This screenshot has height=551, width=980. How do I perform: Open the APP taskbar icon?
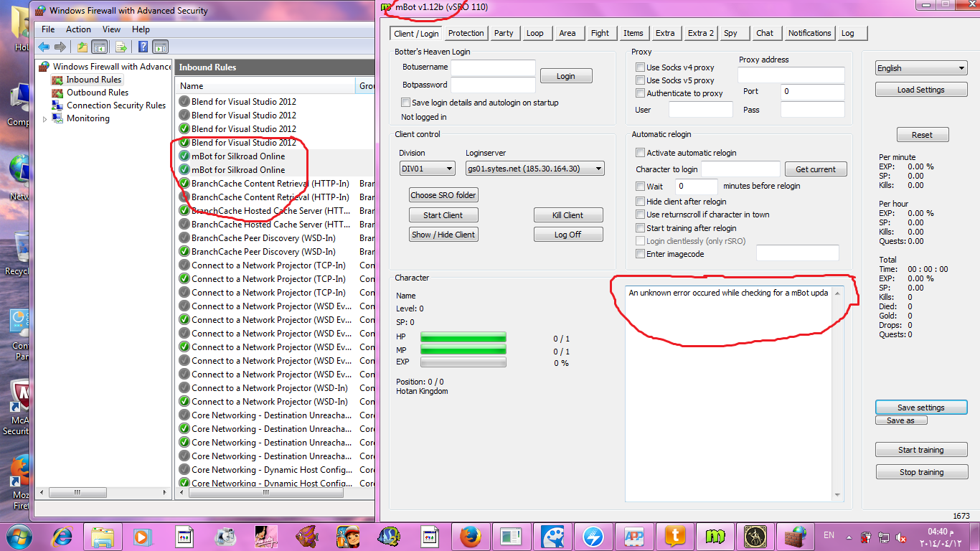pos(634,536)
